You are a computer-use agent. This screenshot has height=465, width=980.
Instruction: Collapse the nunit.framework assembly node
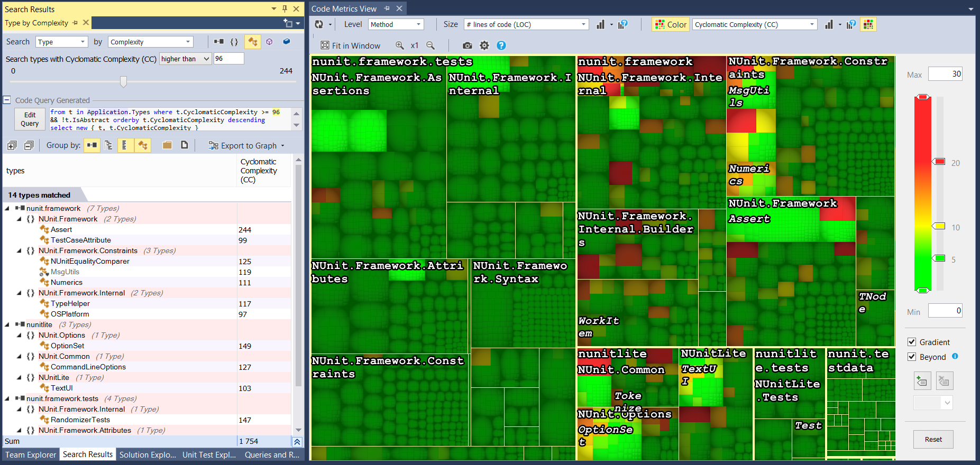7,208
